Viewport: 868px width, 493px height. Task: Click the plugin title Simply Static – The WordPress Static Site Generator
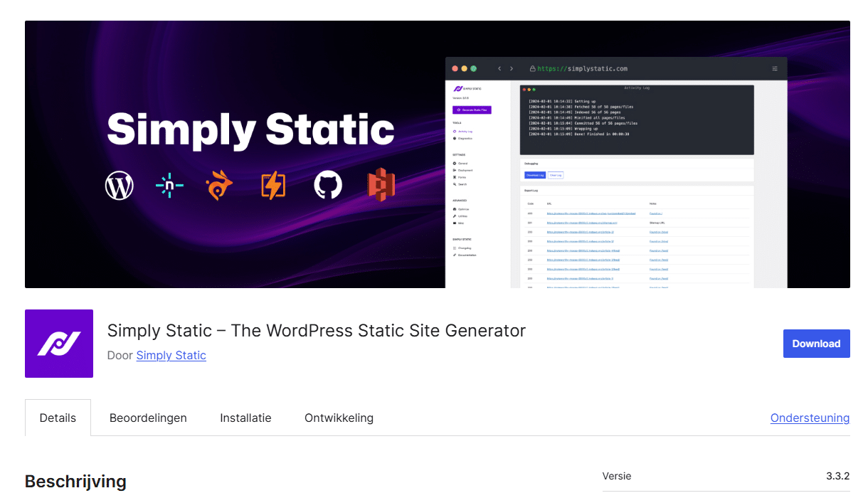click(x=317, y=331)
